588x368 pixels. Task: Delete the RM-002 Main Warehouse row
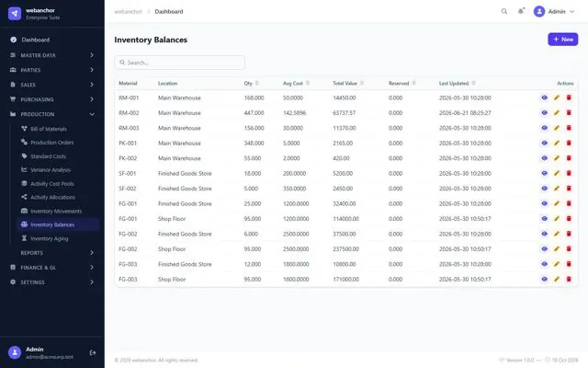(x=569, y=112)
